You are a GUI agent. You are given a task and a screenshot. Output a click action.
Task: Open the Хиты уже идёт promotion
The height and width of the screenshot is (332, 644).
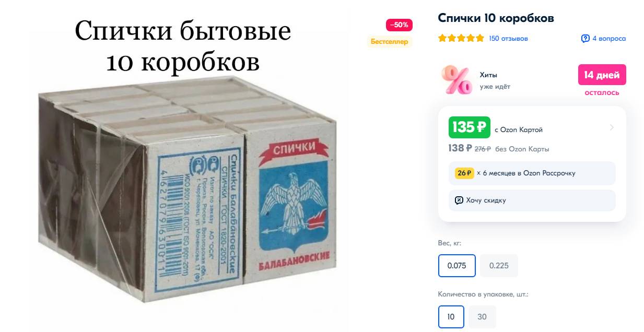[x=495, y=80]
